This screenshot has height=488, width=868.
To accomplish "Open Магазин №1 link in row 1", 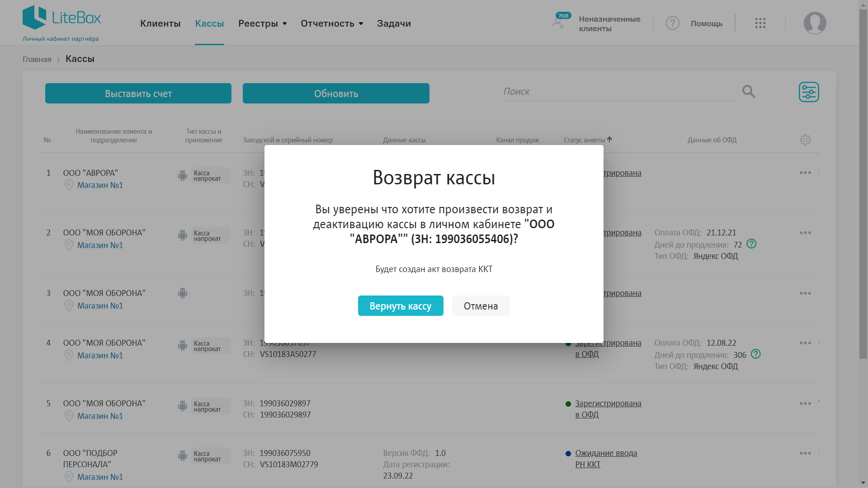I will (100, 185).
